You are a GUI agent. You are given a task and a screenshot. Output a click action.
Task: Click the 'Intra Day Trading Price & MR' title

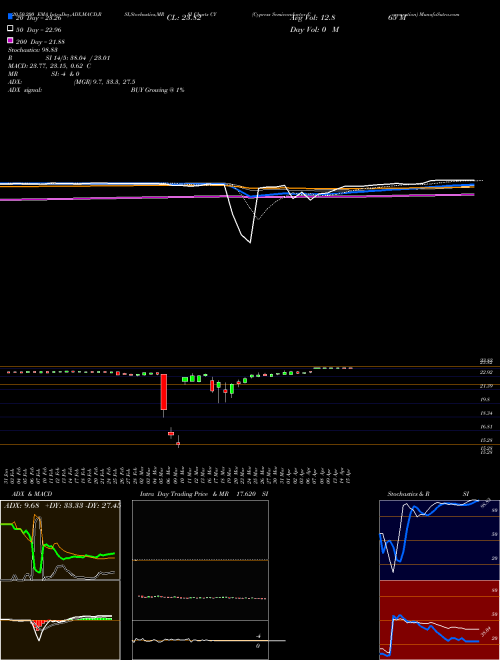[184, 494]
